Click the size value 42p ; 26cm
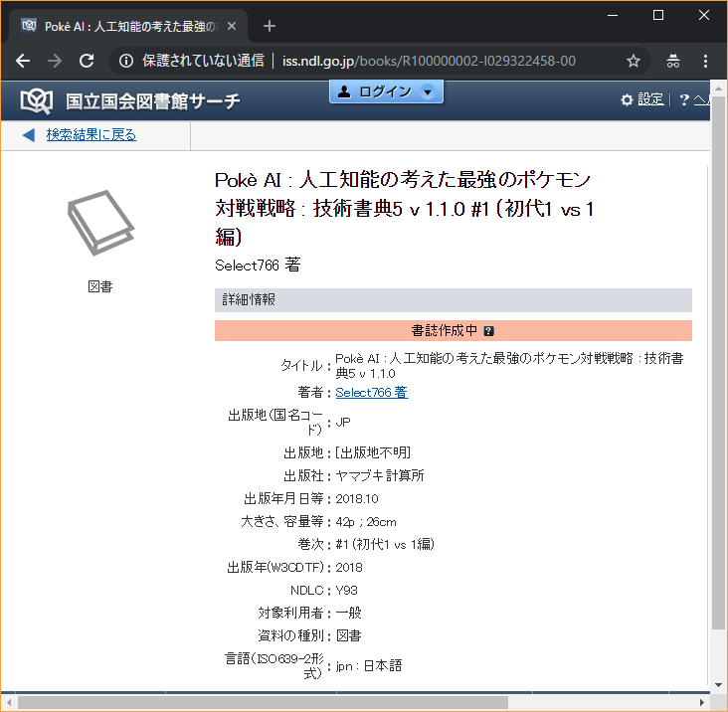Screen dimensions: 728x712 pyautogui.click(x=366, y=522)
